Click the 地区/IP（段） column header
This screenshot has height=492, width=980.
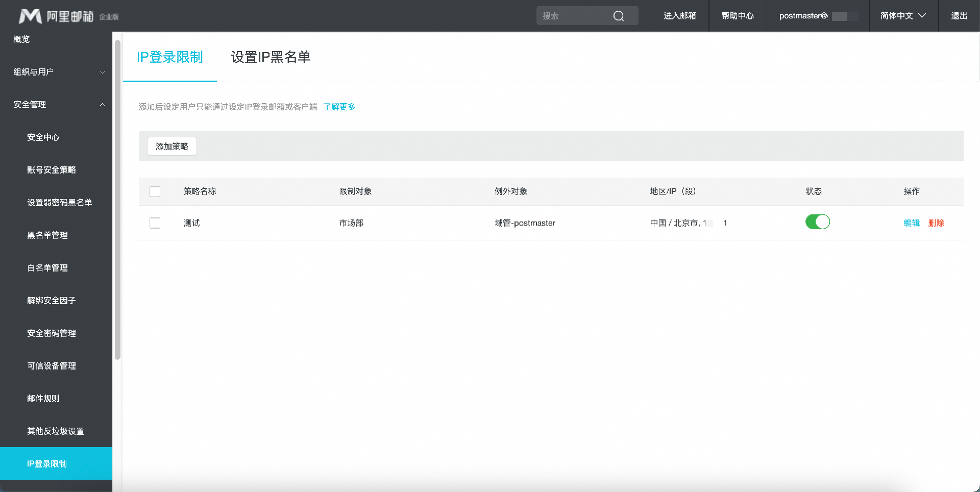tap(673, 191)
